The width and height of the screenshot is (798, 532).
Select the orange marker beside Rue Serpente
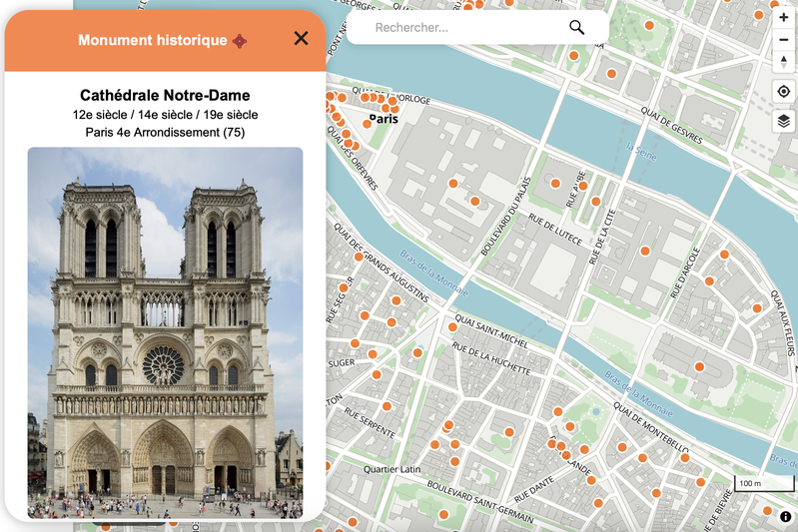click(388, 406)
